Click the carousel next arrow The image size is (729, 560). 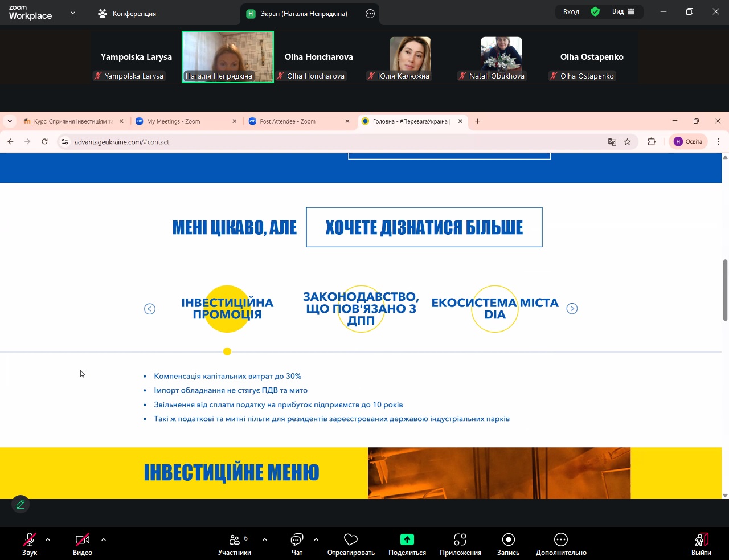572,309
